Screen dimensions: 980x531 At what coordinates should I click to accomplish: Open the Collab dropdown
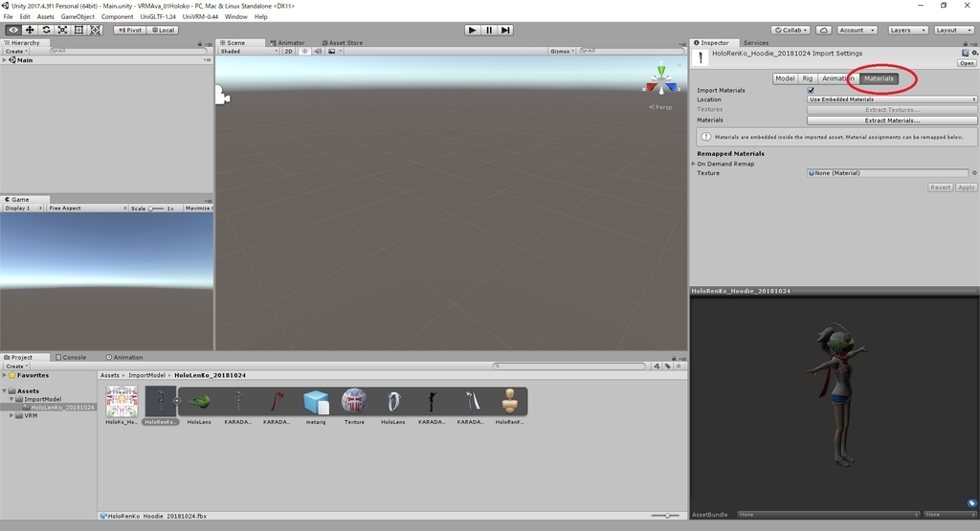[791, 30]
